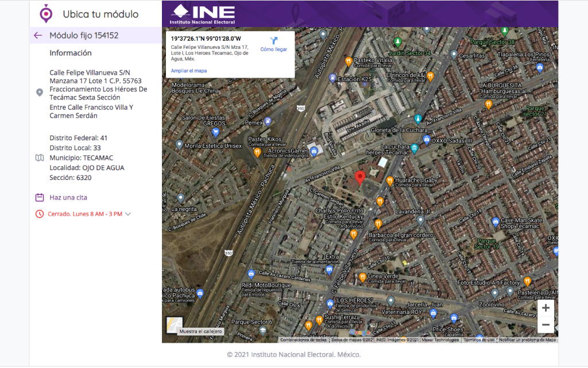Click the Pemex gas station marker
Viewport: 588px width, 368px height.
pyautogui.click(x=268, y=122)
